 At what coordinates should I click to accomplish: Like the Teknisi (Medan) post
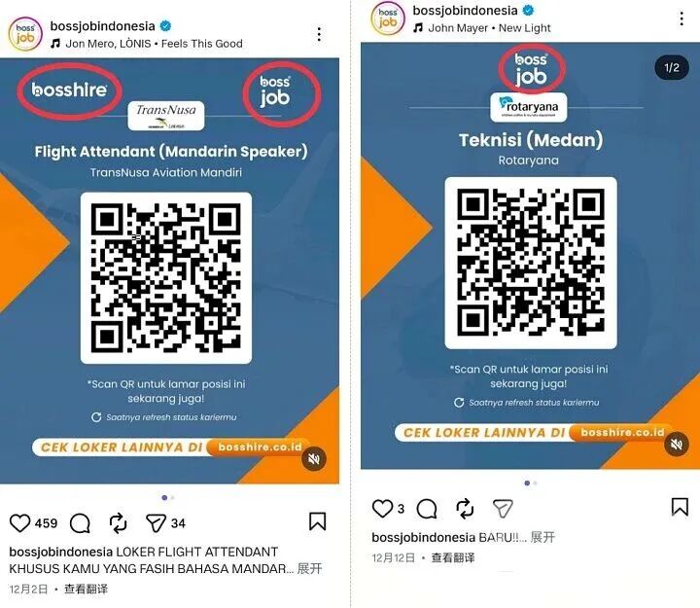pyautogui.click(x=383, y=509)
